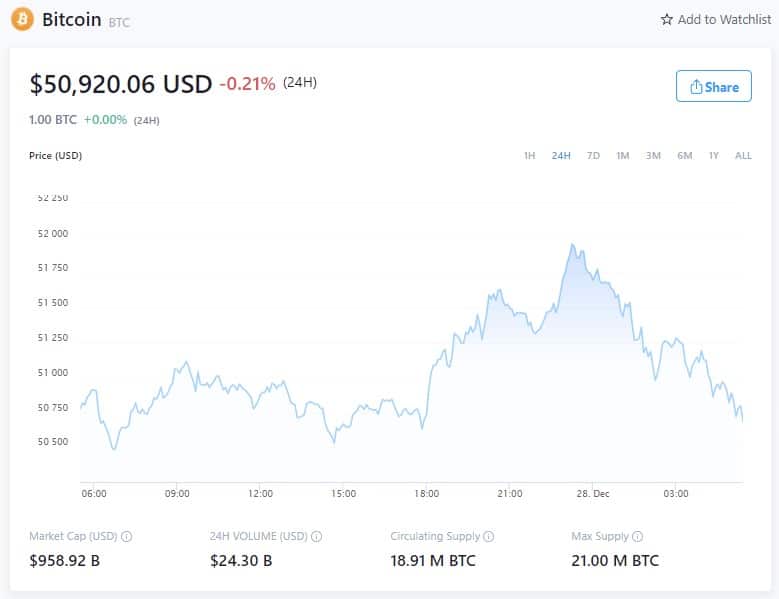The height and width of the screenshot is (599, 779).
Task: Click the +0.00% change value
Action: coord(105,120)
